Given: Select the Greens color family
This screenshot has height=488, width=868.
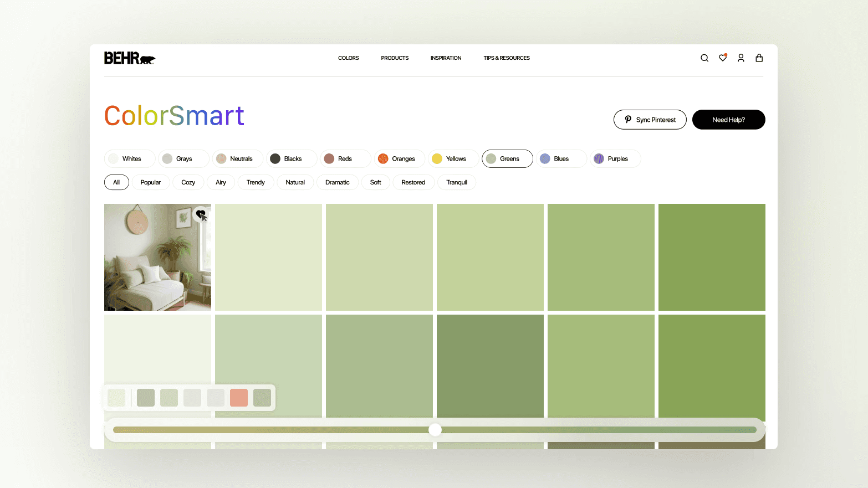Looking at the screenshot, I should [507, 159].
